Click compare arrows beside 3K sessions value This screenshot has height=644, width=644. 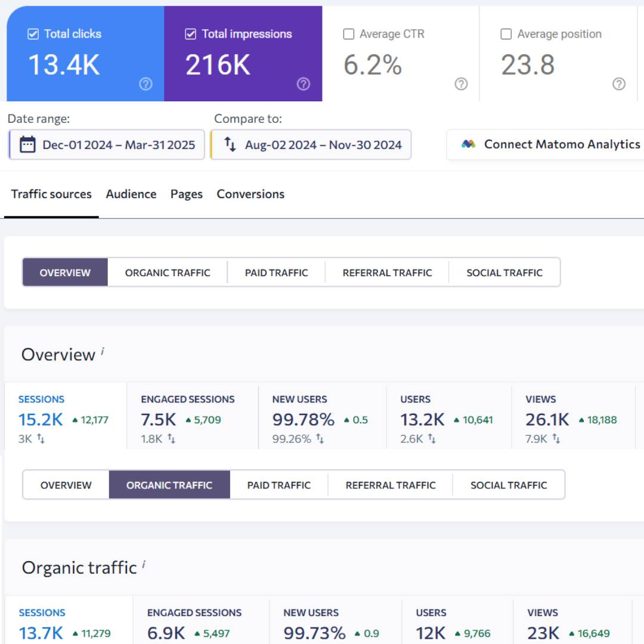(41, 439)
